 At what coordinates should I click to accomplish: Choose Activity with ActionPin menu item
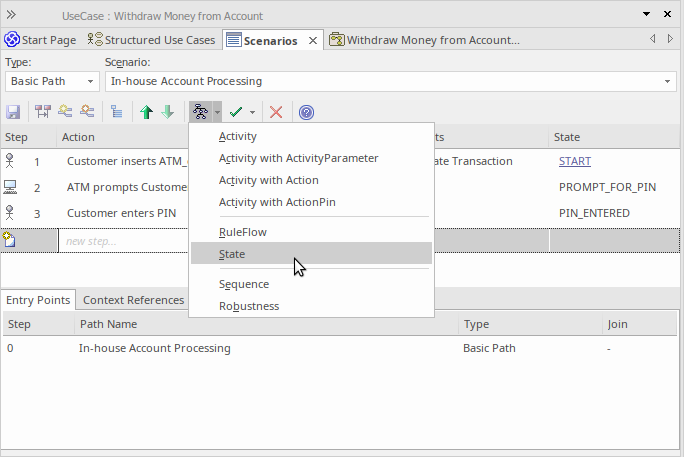point(277,202)
